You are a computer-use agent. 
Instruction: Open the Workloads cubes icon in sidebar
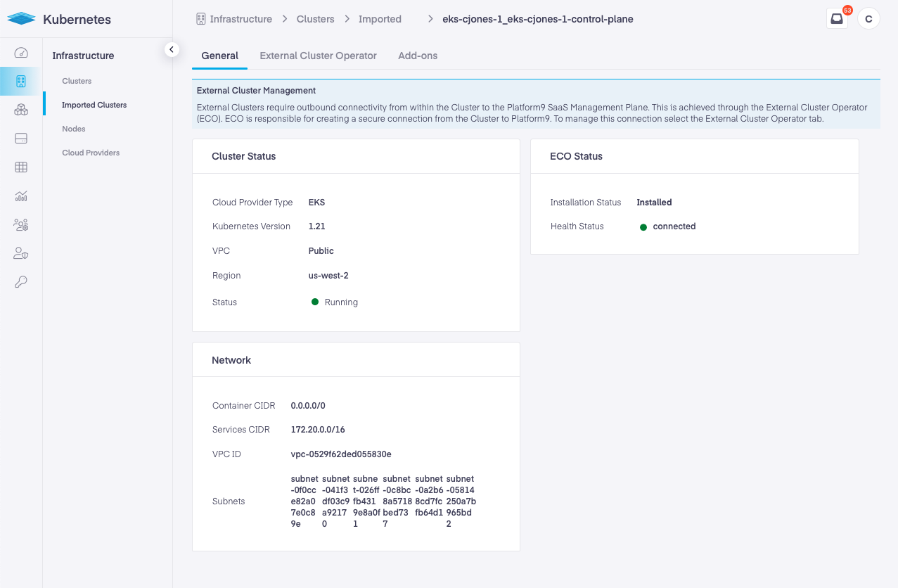tap(21, 110)
